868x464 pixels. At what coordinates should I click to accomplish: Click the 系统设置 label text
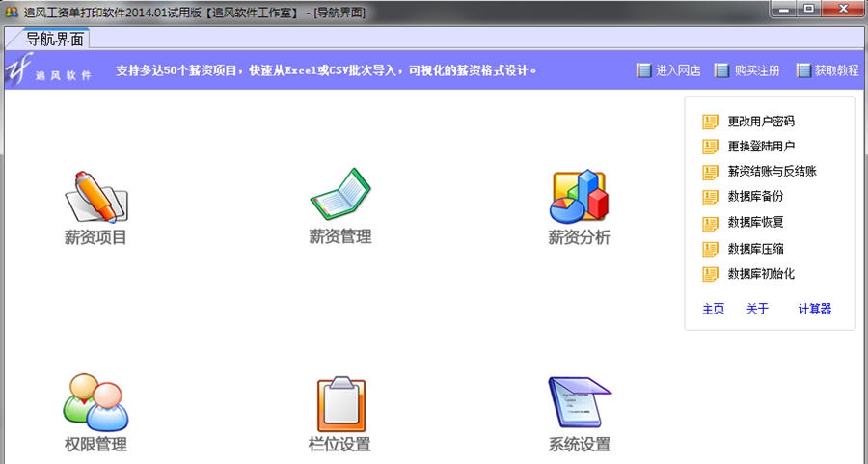coord(579,444)
